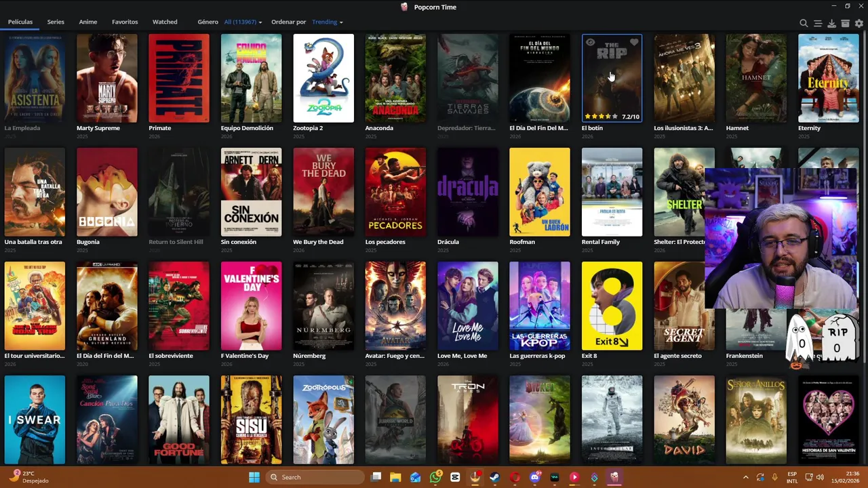Select the Los pecadores poster
Viewport: 868px width, 488px height.
pos(395,192)
